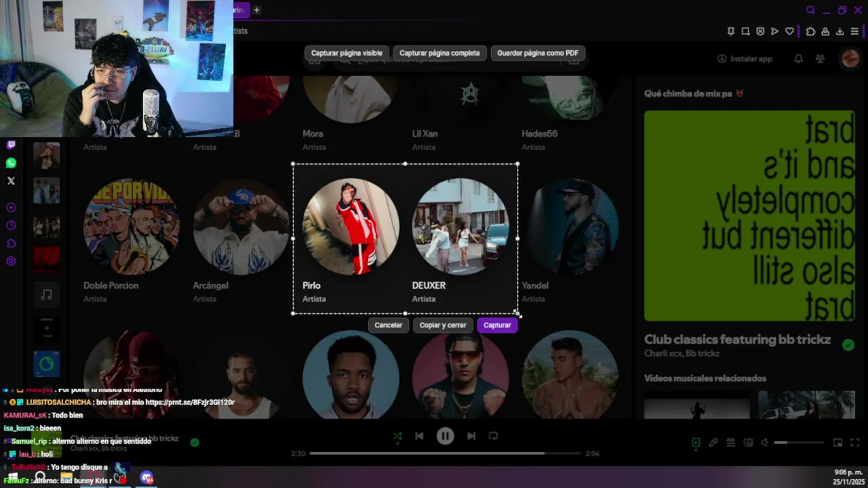This screenshot has width=868, height=488.
Task: Open the Pirlo artist card
Action: 350,240
